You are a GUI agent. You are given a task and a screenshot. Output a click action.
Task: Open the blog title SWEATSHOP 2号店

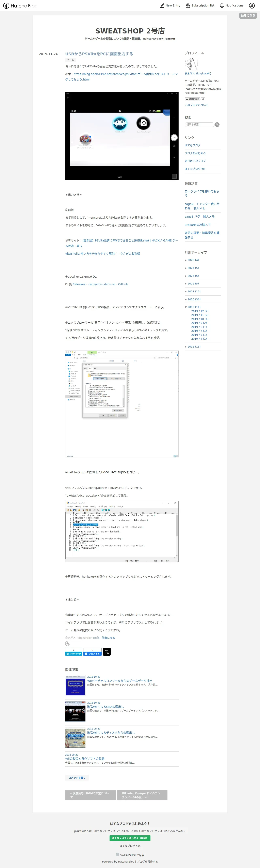(130, 31)
